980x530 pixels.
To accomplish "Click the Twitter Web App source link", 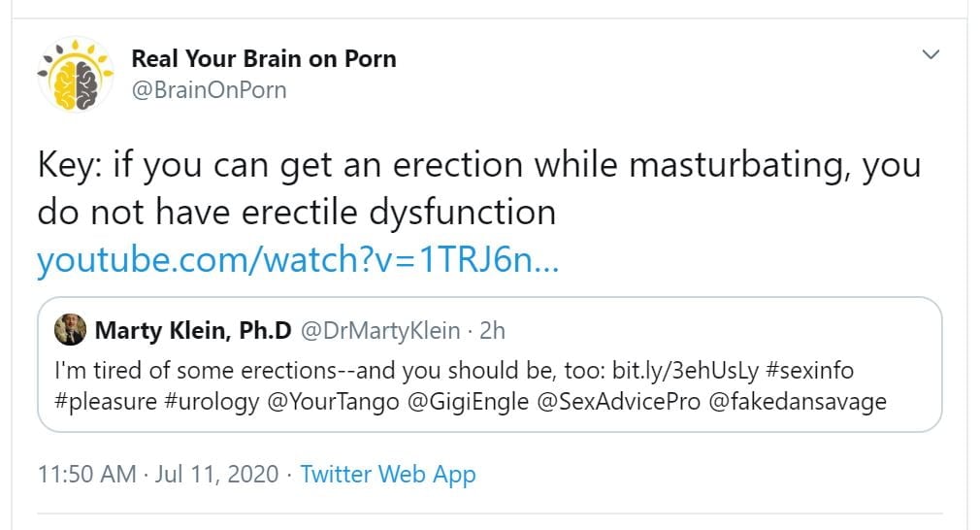I will coord(388,475).
